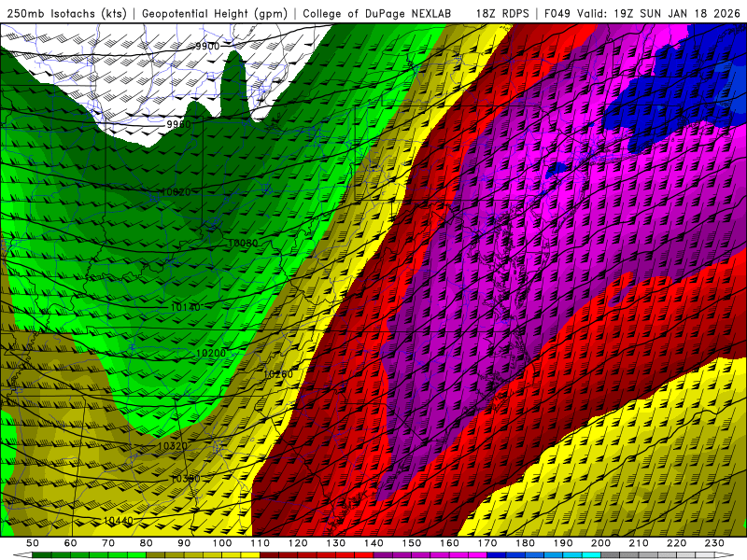Click the 'Geopotential Height (gpm)' title text

pos(215,13)
